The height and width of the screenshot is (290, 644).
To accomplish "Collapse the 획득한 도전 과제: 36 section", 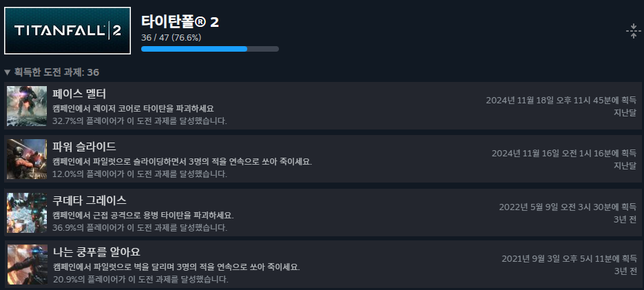I will tap(52, 73).
